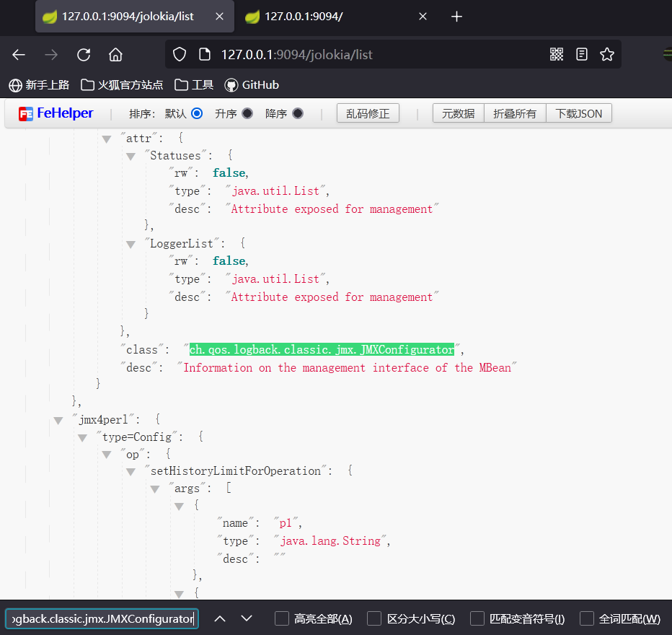Close the 127.0.0.1:9094/ tab

pyautogui.click(x=423, y=17)
